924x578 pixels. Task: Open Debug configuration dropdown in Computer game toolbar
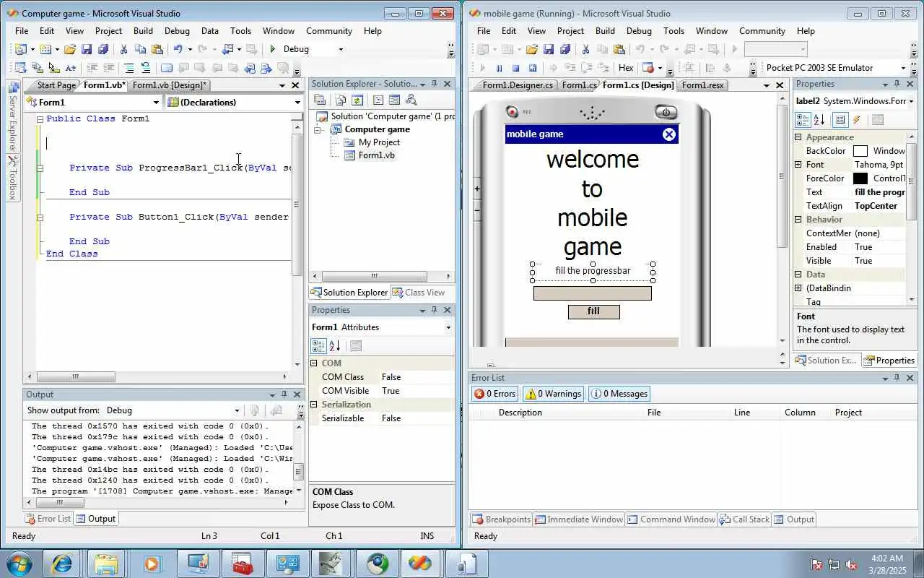click(x=341, y=49)
